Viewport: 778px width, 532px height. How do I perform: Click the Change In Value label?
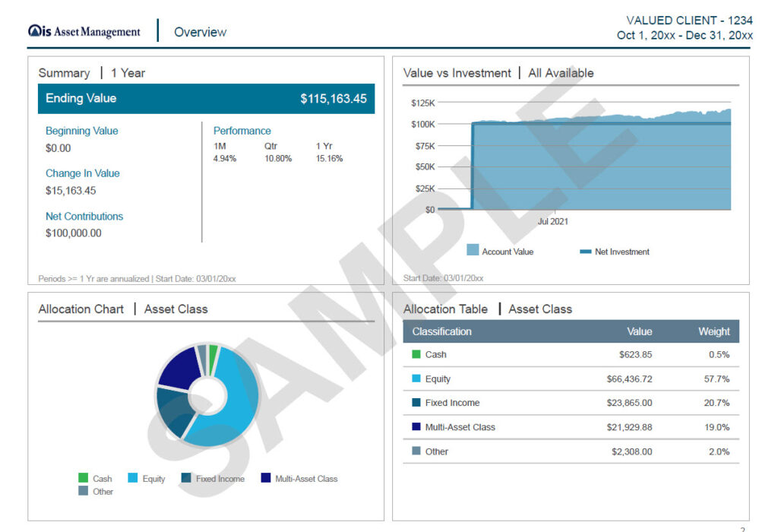coord(82,173)
